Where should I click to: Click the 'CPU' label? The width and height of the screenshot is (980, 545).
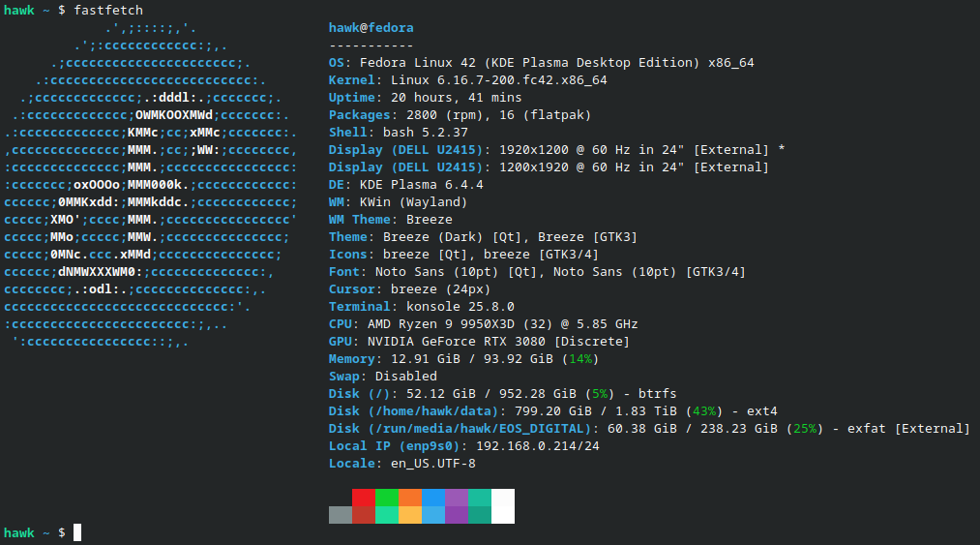click(x=340, y=324)
